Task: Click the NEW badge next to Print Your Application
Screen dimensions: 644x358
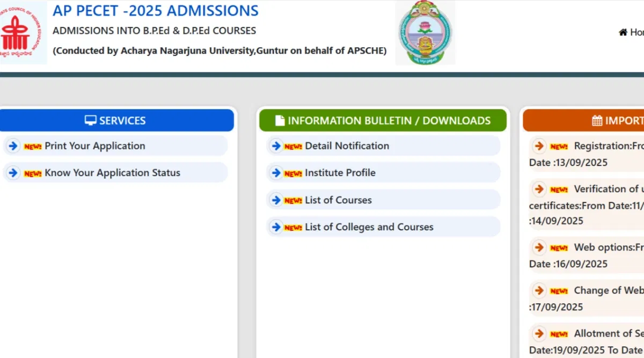Action: pos(33,147)
